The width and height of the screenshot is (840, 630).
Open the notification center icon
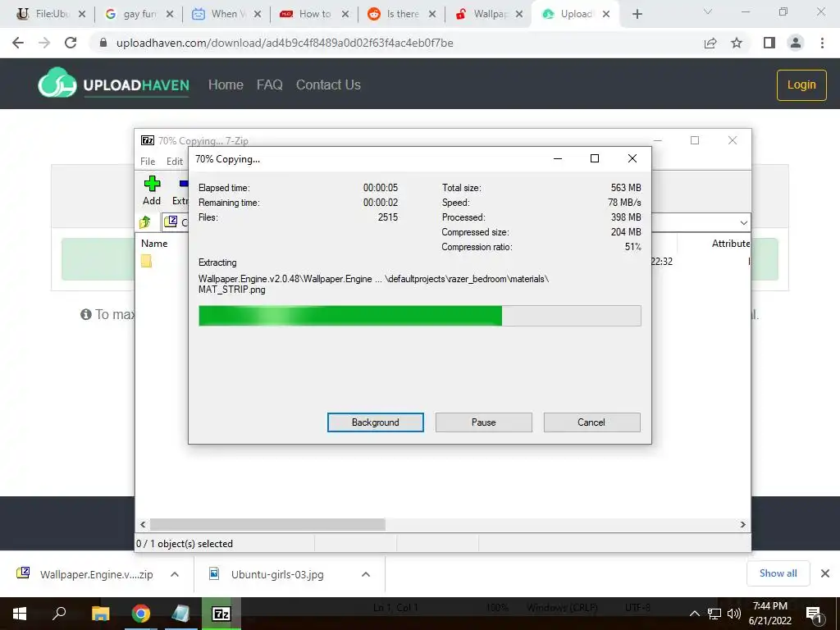point(815,614)
